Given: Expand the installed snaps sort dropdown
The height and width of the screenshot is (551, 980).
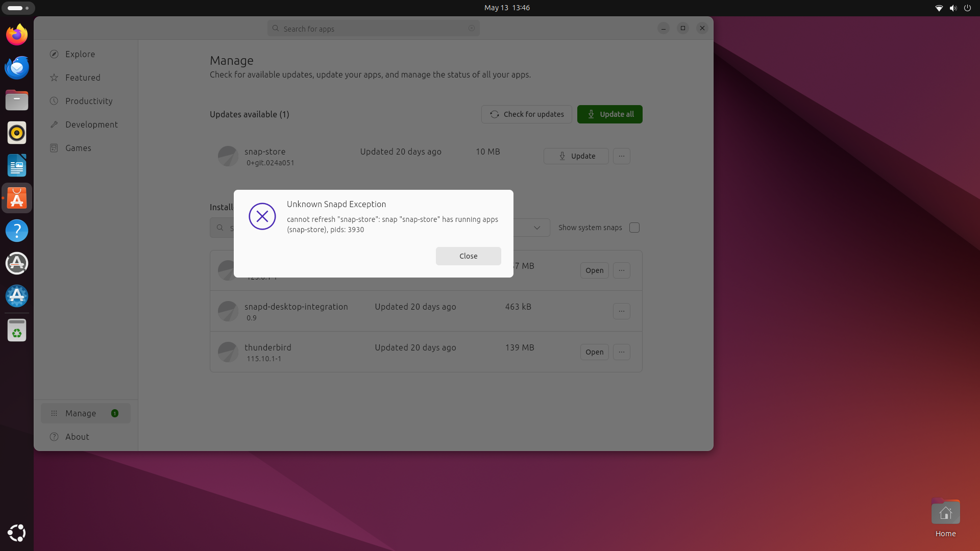Looking at the screenshot, I should pyautogui.click(x=536, y=228).
